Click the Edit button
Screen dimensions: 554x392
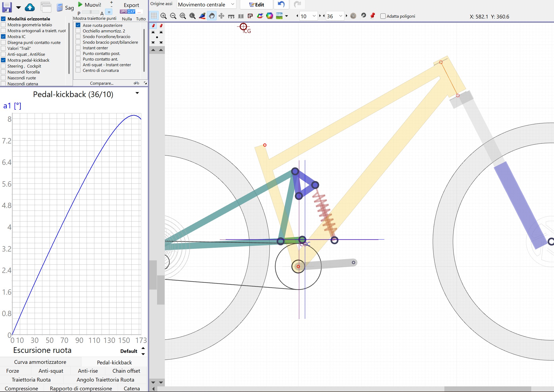(x=256, y=5)
